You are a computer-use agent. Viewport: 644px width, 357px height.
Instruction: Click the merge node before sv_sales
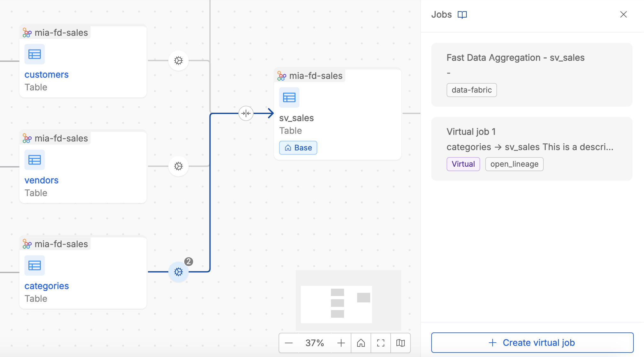[246, 113]
